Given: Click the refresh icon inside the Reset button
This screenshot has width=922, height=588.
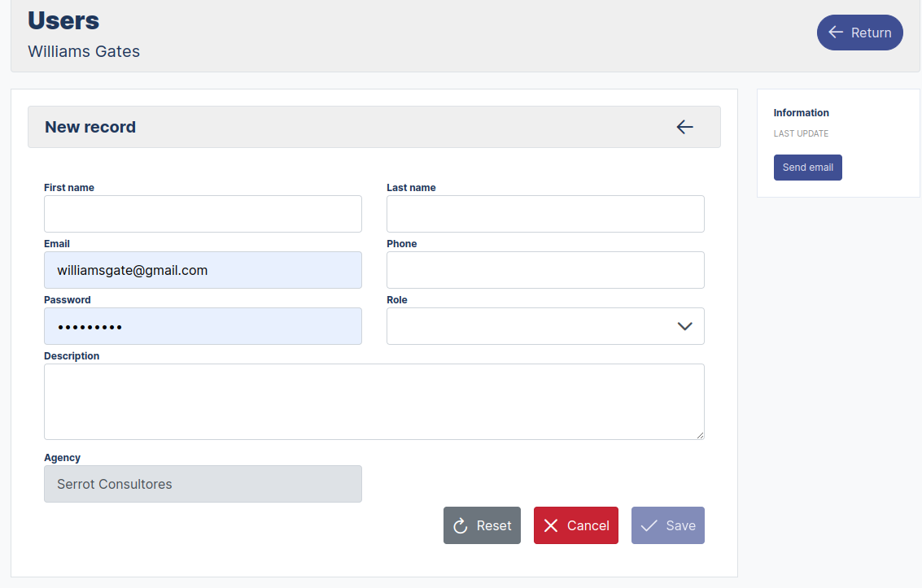Looking at the screenshot, I should pyautogui.click(x=460, y=525).
